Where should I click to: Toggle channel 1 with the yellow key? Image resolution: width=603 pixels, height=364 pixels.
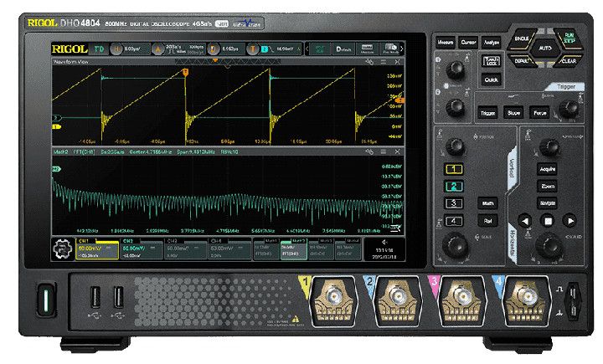(x=453, y=170)
